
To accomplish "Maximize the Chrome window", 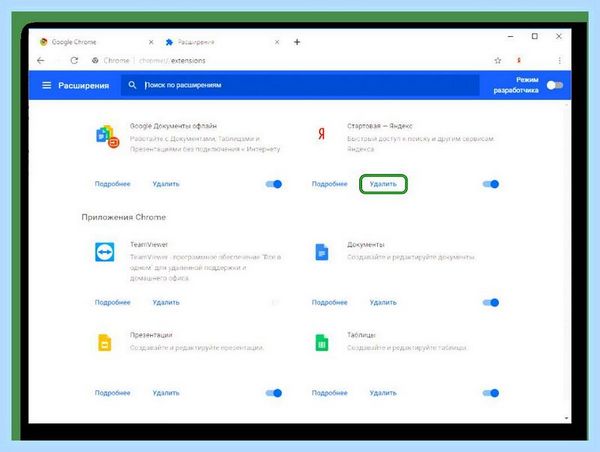I will pos(535,36).
